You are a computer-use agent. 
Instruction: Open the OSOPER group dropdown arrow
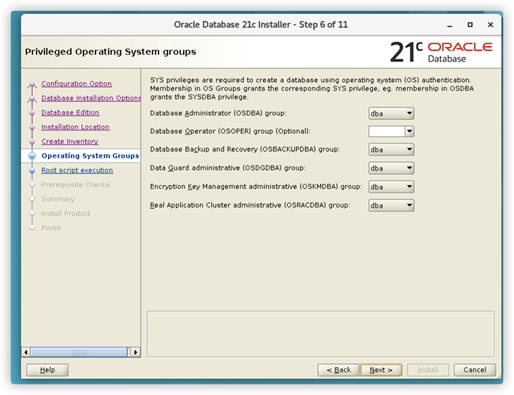[x=409, y=131]
